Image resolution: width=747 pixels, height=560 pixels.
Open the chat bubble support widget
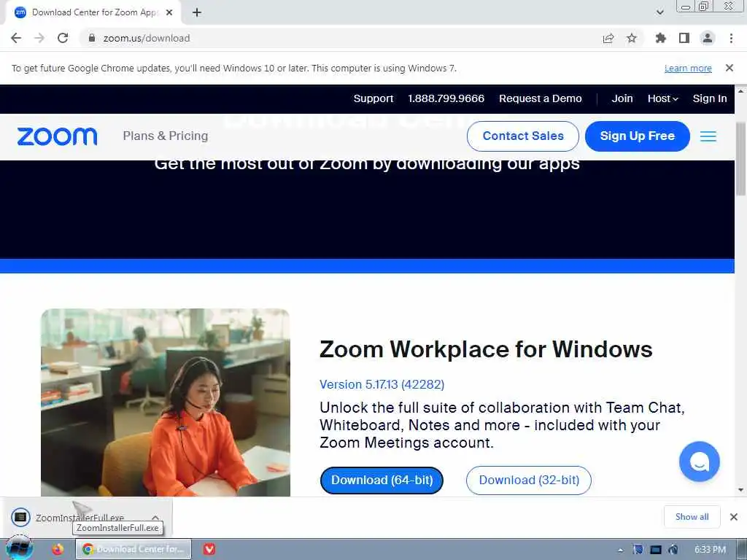coord(700,462)
